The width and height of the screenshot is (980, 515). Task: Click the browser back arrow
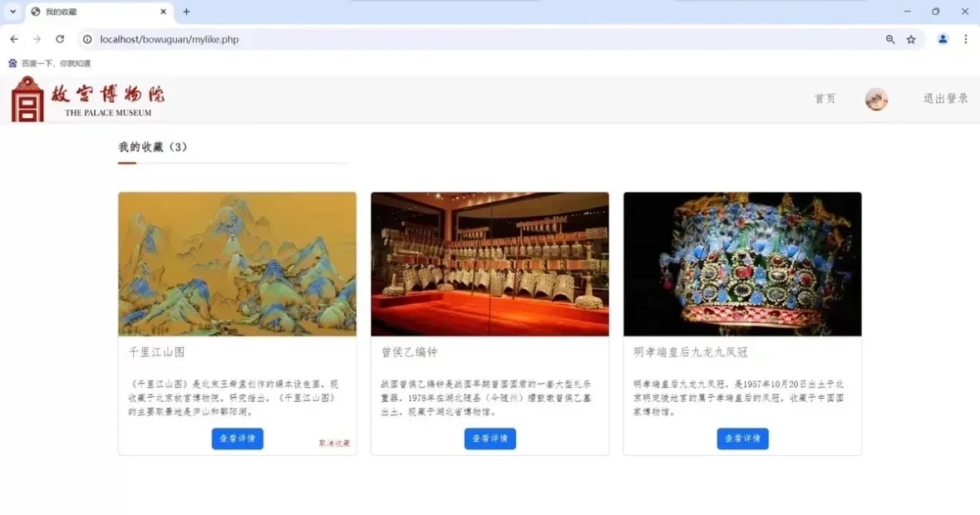tap(14, 39)
